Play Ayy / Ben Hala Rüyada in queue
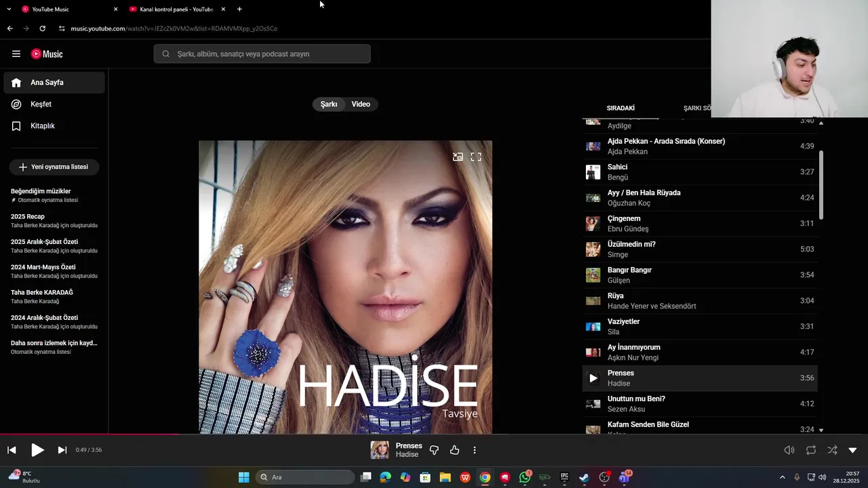 coord(700,198)
